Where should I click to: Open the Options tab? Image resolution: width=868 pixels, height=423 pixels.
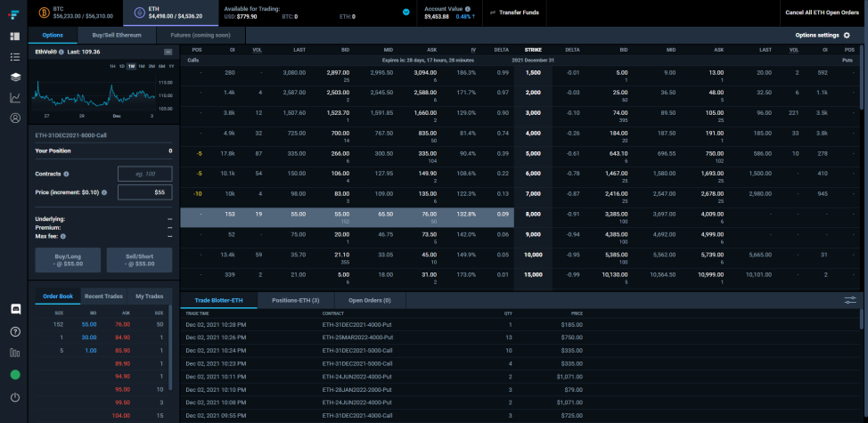pyautogui.click(x=53, y=35)
